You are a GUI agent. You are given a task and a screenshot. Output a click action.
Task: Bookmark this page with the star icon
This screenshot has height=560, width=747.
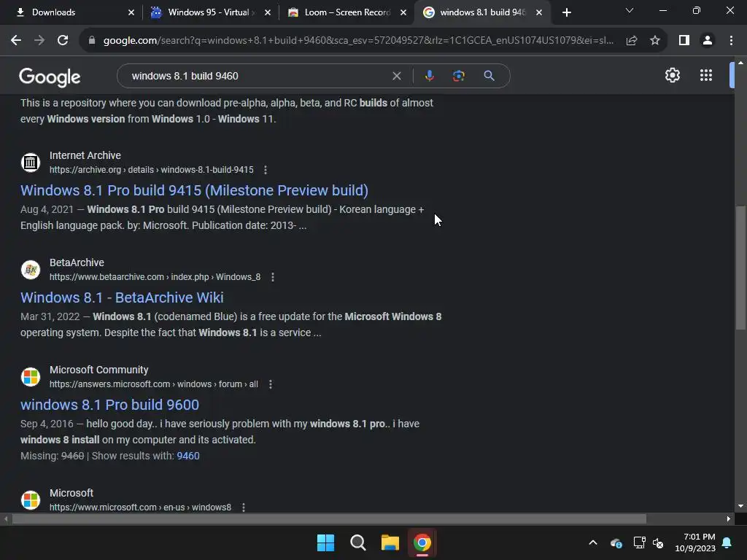click(x=655, y=41)
